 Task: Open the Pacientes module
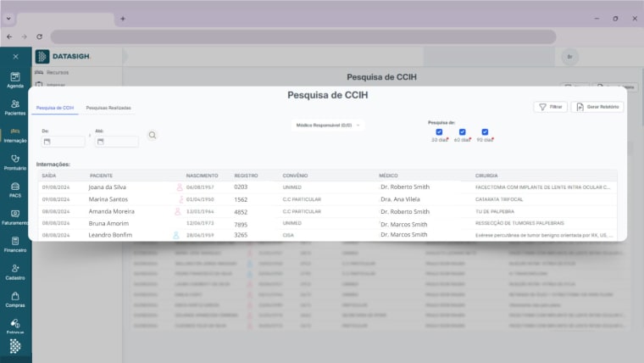[x=15, y=108]
